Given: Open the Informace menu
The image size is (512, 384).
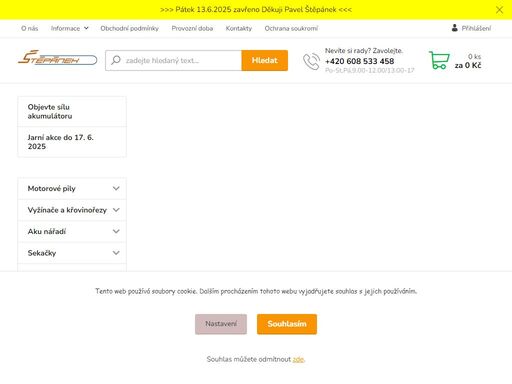Looking at the screenshot, I should pyautogui.click(x=65, y=28).
